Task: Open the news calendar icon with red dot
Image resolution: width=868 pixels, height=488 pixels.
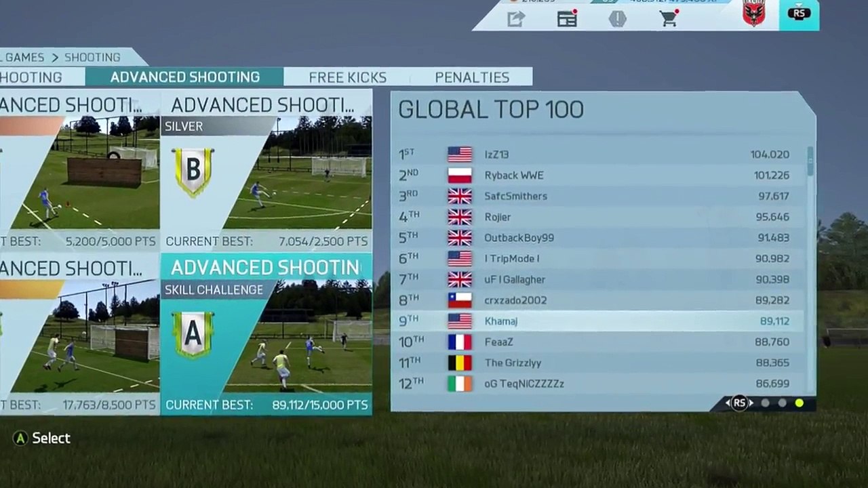Action: (x=568, y=18)
